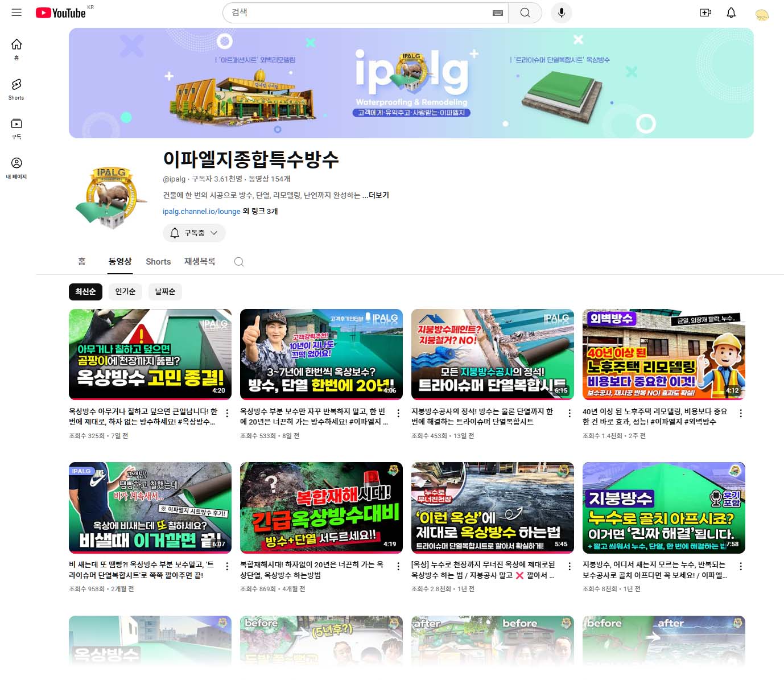Open Shorts in the sidebar
The height and width of the screenshot is (680, 784).
click(16, 89)
